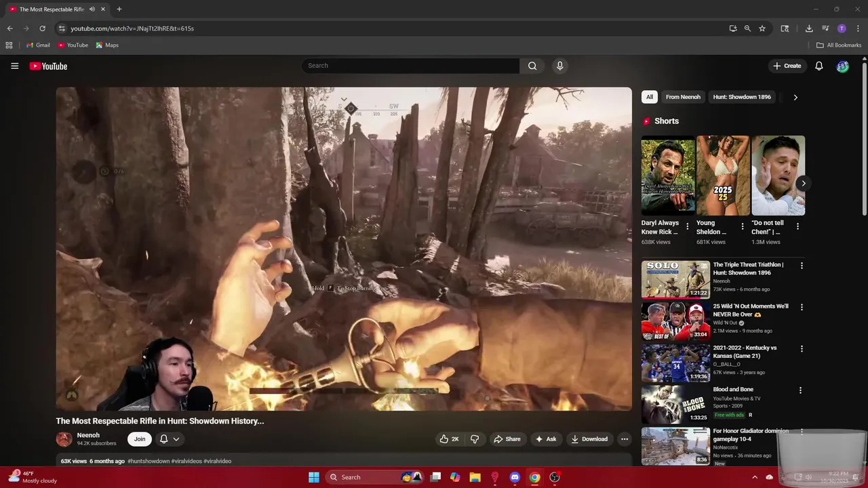The image size is (868, 488).
Task: Select the All filter chip
Action: pos(650,97)
